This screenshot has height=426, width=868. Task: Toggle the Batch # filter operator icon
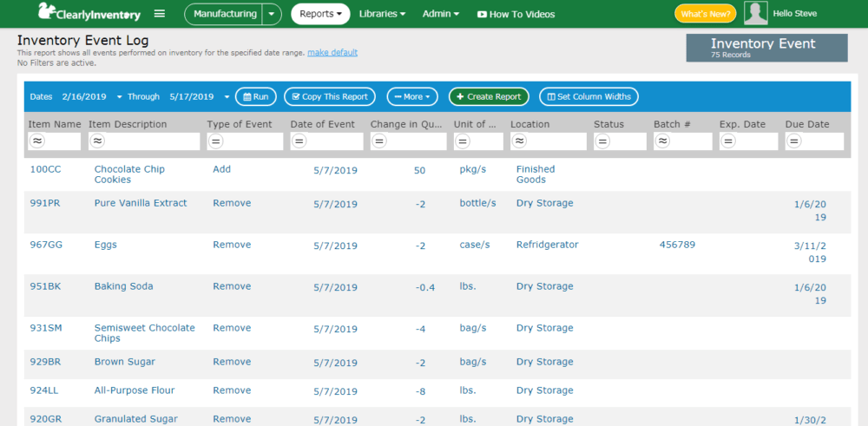click(662, 141)
